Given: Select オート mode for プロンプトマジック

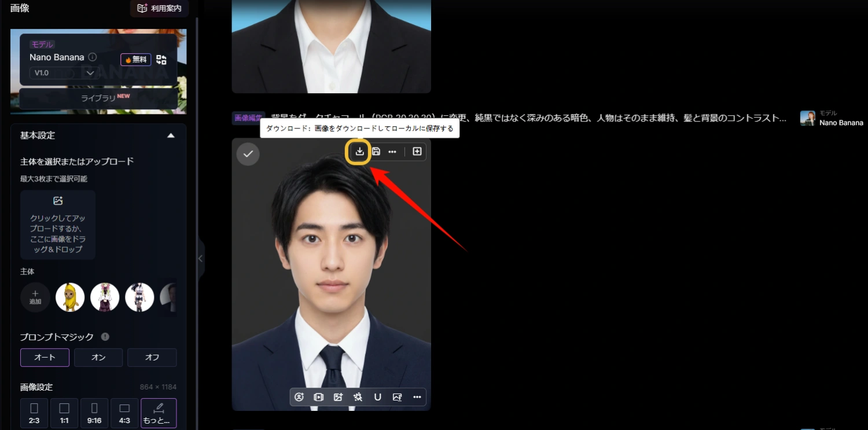Looking at the screenshot, I should (45, 357).
